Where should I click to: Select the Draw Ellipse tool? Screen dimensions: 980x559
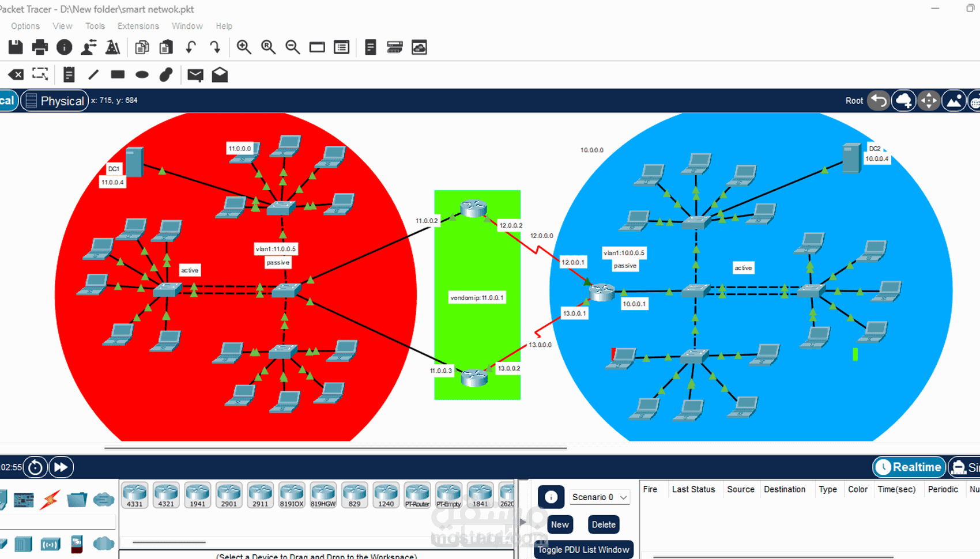(x=142, y=74)
